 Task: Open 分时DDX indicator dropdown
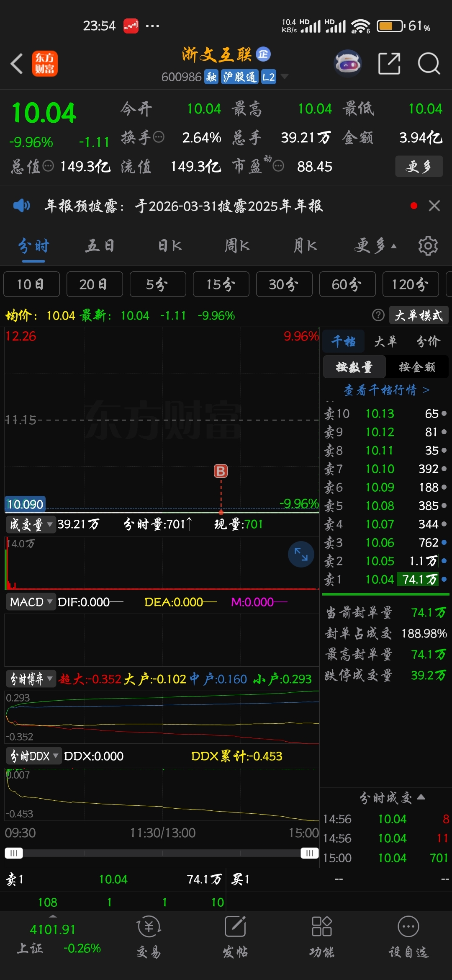pyautogui.click(x=34, y=756)
